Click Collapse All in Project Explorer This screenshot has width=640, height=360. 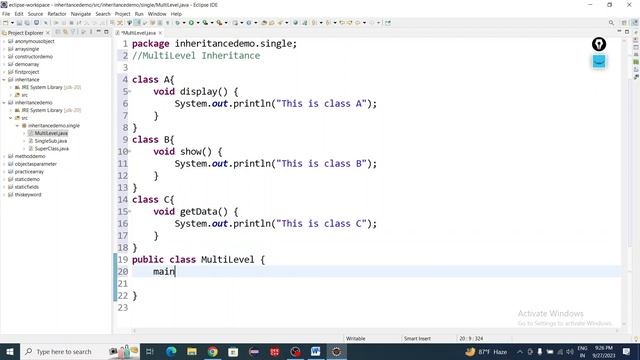click(58, 32)
